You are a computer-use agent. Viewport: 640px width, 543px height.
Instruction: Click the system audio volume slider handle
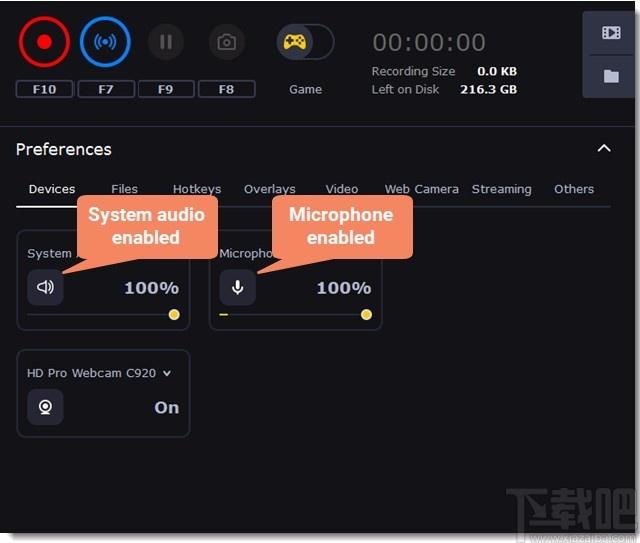click(174, 314)
